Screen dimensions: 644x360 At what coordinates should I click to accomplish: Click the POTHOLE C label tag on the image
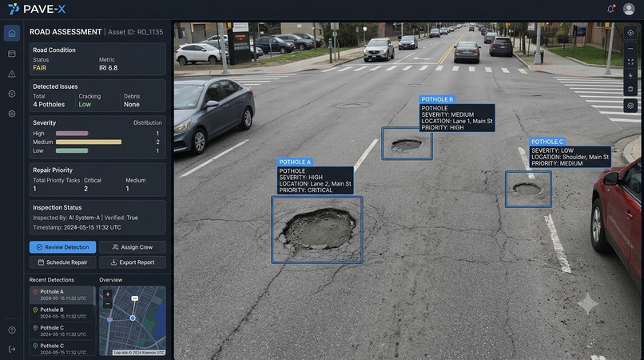tap(547, 142)
